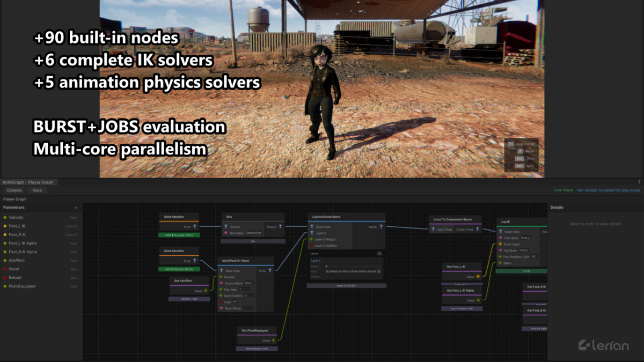Click the Hot reload status text
This screenshot has width=644, height=362.
pyautogui.click(x=609, y=190)
